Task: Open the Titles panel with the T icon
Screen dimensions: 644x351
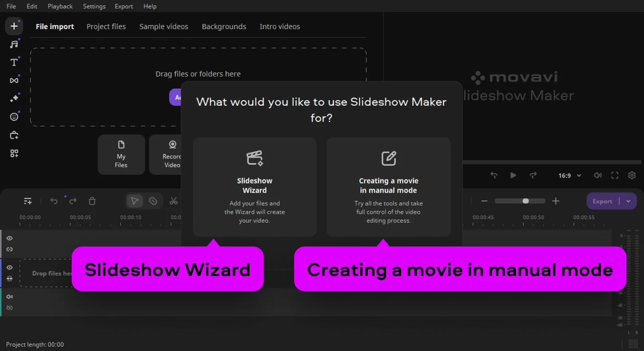Action: (x=14, y=62)
